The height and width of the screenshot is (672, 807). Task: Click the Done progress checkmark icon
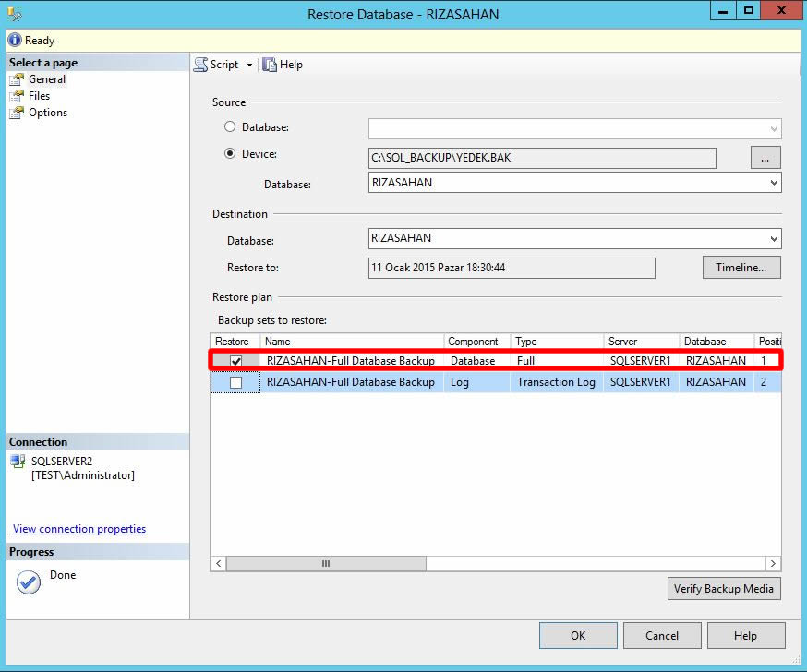pos(29,582)
